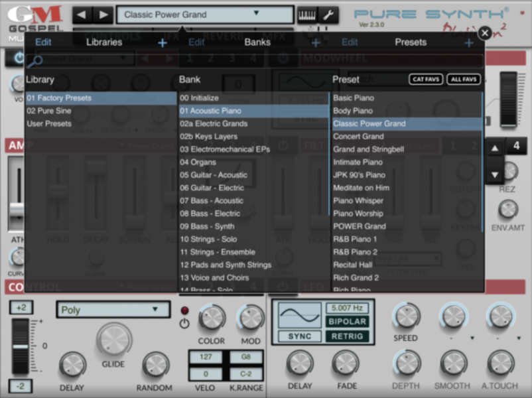Toggle BIPOLAR mode in the LFO panel
532x398 pixels.
pos(348,321)
